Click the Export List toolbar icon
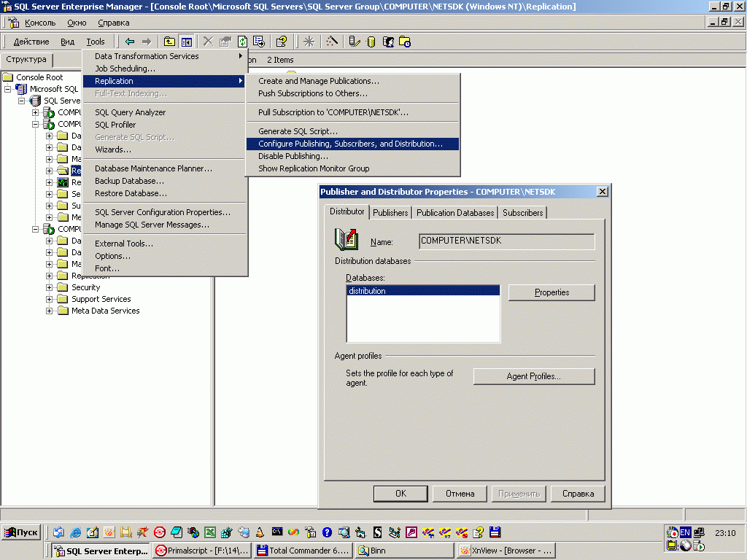Screen dimensions: 747x560 [x=259, y=42]
